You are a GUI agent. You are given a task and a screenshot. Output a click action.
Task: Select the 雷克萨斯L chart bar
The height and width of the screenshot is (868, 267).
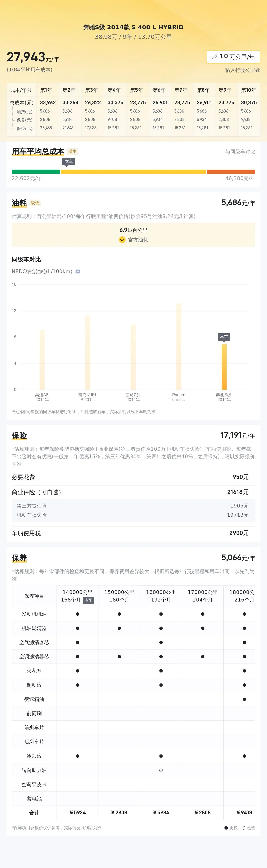(x=88, y=353)
